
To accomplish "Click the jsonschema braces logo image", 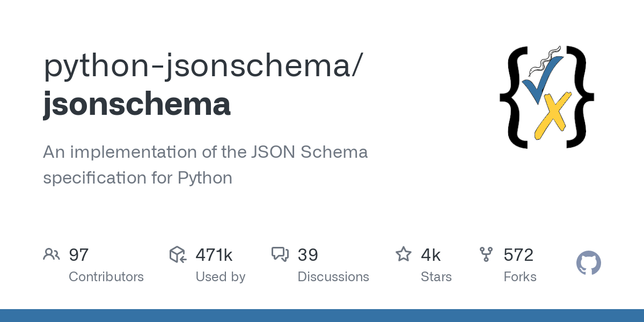I will pos(547,97).
